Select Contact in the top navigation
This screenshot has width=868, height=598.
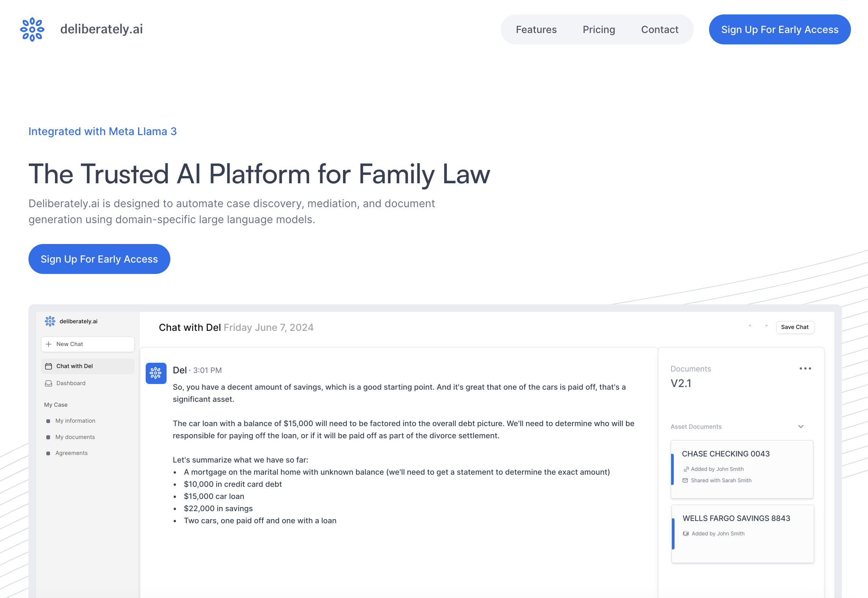[x=660, y=29]
